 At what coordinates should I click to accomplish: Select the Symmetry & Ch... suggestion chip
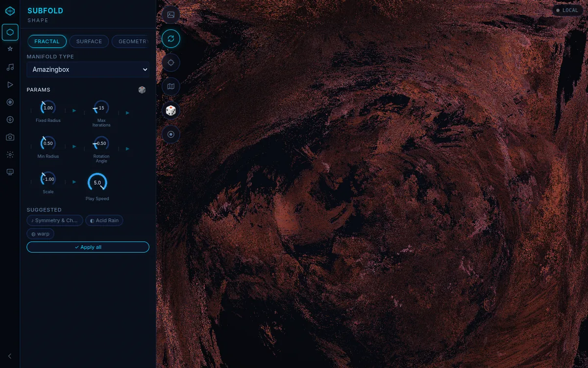pos(55,221)
